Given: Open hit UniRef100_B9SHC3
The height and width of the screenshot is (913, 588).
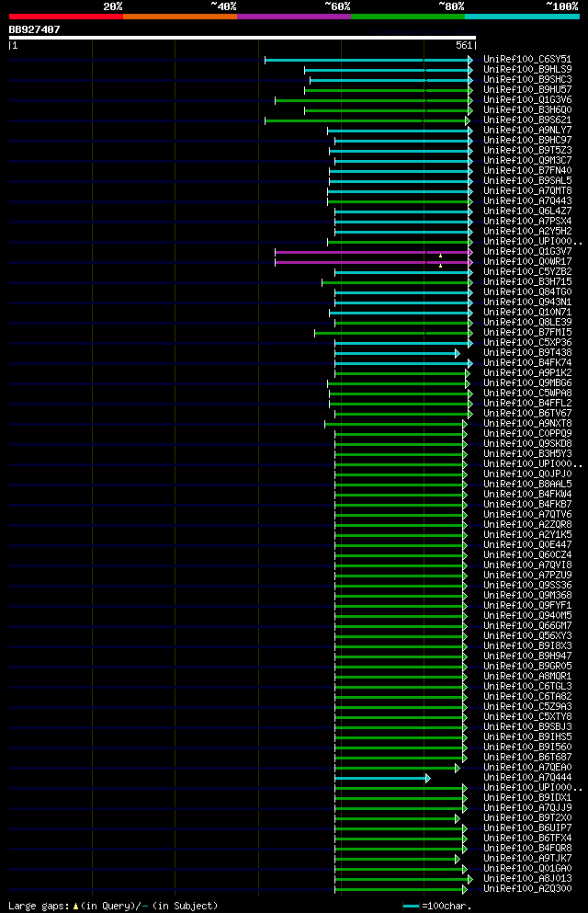Looking at the screenshot, I should (x=527, y=79).
